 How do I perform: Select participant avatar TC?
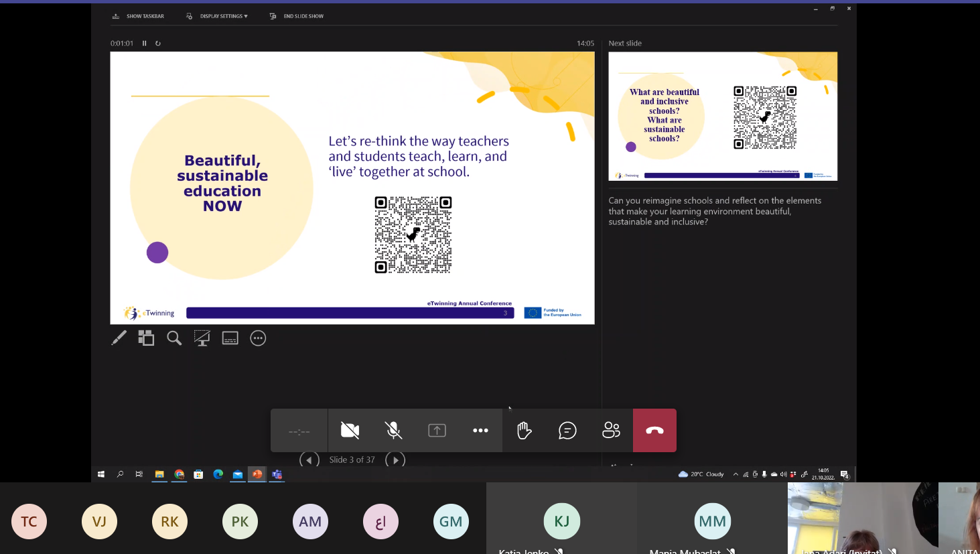29,521
